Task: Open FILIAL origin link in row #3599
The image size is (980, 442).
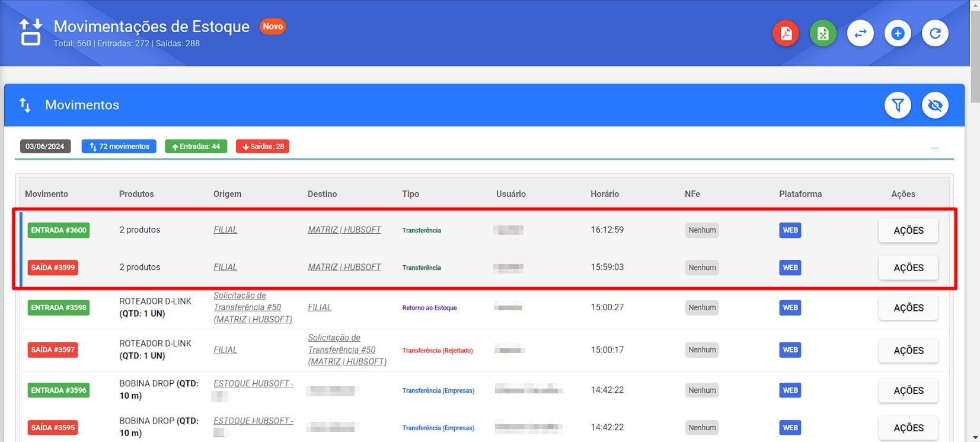Action: (x=225, y=267)
